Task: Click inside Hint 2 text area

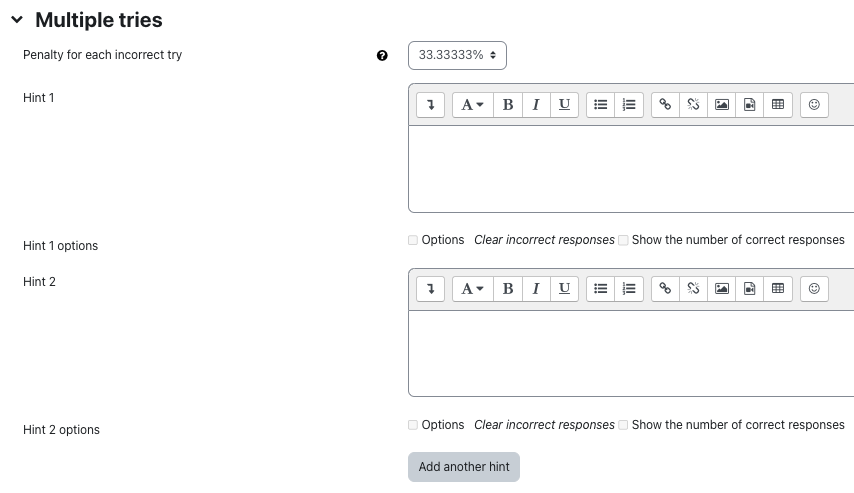Action: coord(630,353)
